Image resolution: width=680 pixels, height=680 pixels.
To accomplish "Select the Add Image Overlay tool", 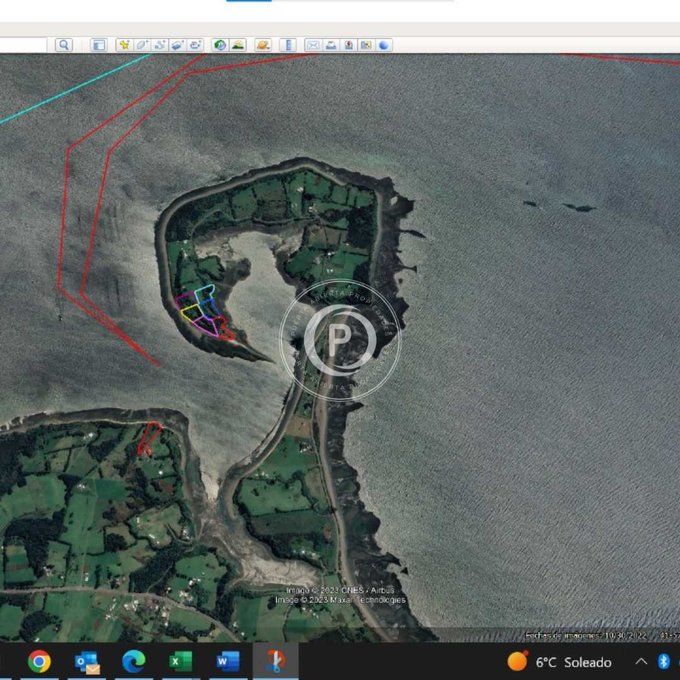I will pyautogui.click(x=177, y=45).
